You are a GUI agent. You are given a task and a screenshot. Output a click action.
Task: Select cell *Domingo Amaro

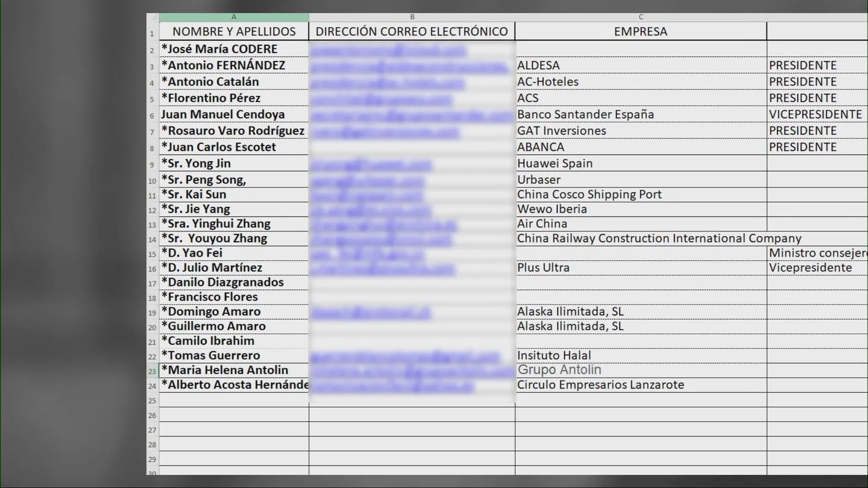(x=234, y=311)
